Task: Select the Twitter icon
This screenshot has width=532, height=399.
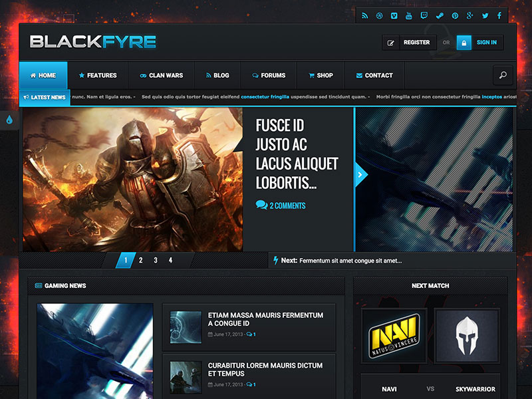Action: click(485, 14)
